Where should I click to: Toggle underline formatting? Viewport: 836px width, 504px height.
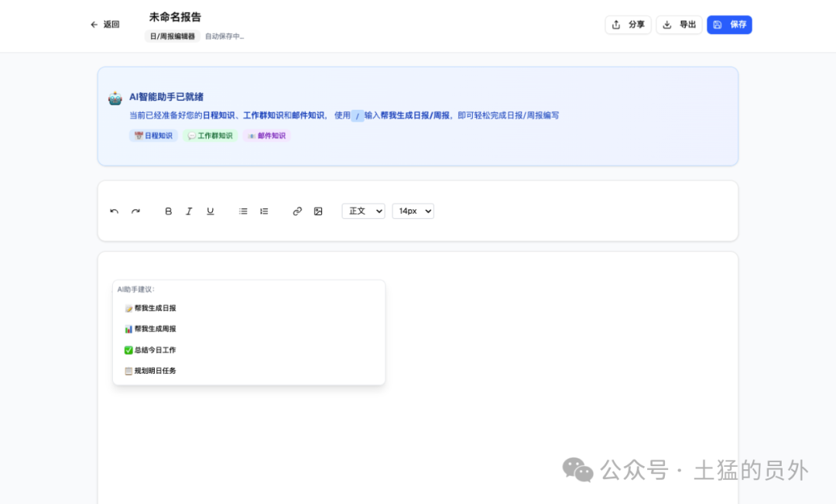(210, 211)
